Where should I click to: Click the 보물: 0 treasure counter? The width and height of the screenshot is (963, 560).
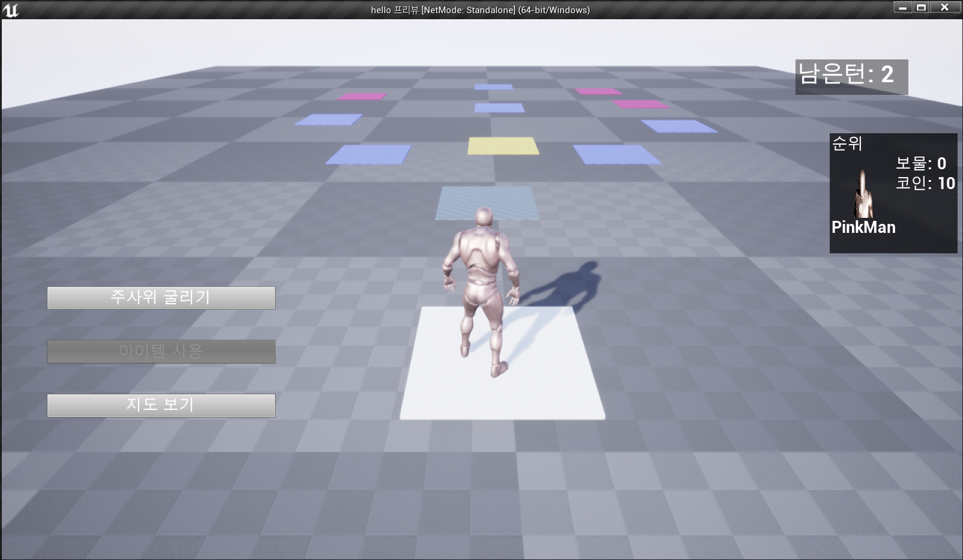(920, 163)
